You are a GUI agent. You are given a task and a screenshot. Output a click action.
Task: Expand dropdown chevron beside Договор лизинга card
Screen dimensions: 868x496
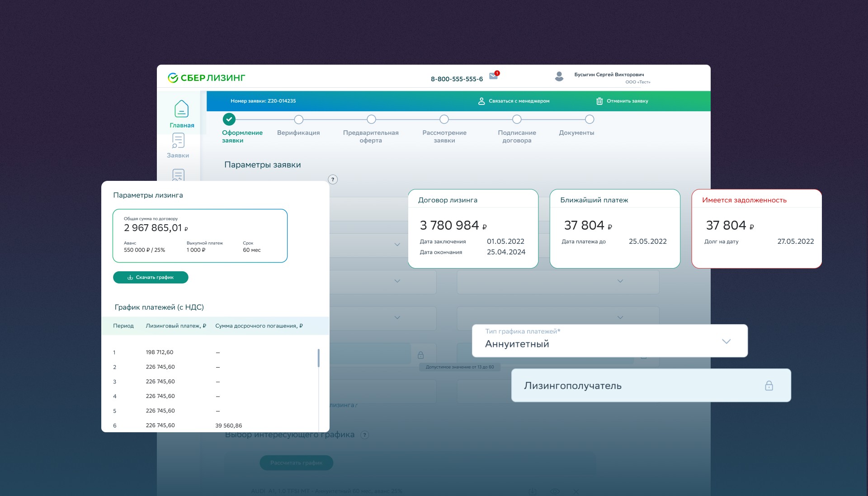397,245
